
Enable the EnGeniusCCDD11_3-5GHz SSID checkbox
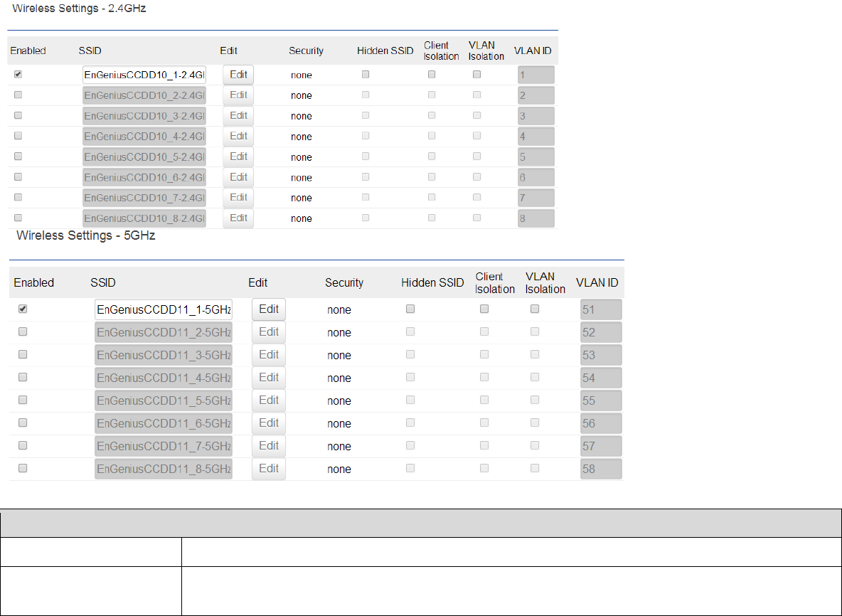23,354
